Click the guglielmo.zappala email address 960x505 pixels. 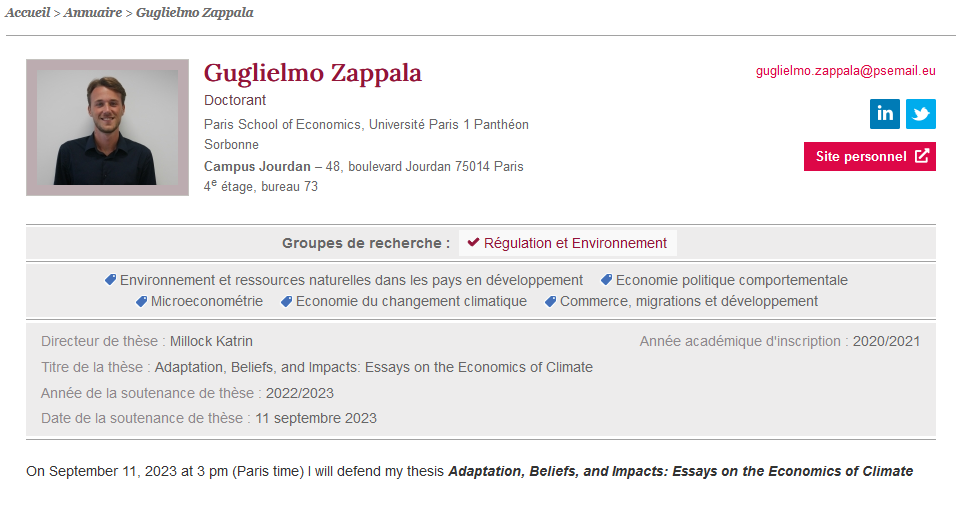point(846,71)
